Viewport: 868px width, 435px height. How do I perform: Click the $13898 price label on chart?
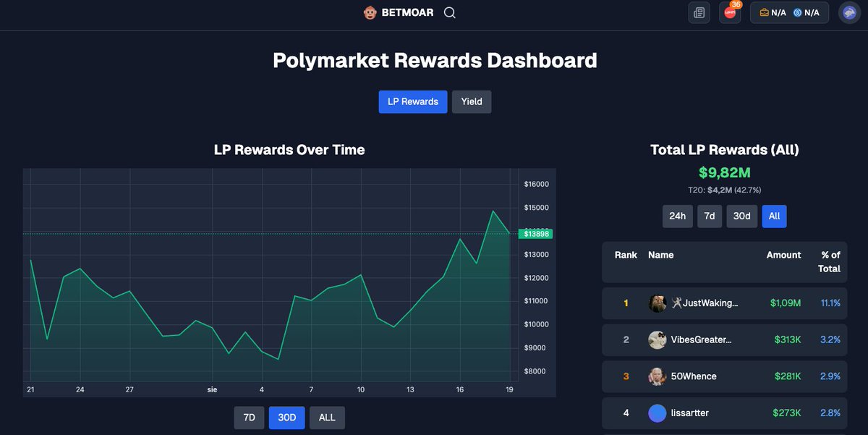point(535,233)
